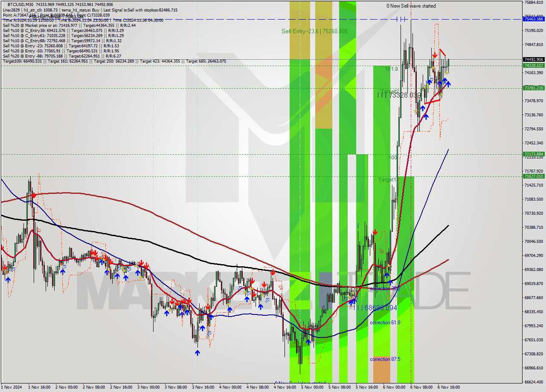This screenshot has width=546, height=392.
Task: Select 'Sell %20 @ Entry -88: 79705.188' row
Action: click(62, 56)
